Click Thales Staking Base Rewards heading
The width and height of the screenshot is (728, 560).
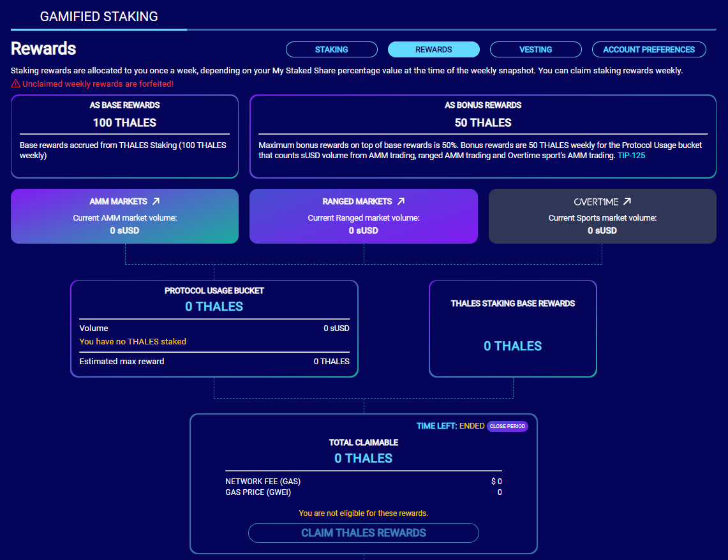click(512, 304)
